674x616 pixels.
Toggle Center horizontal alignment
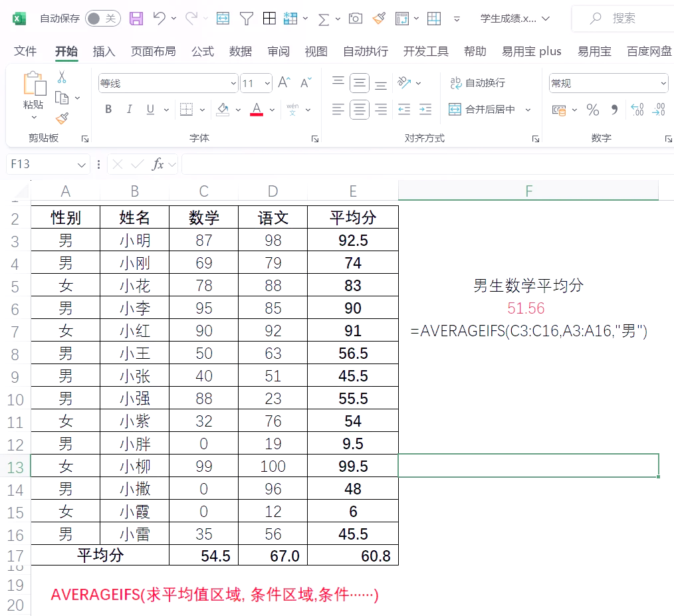point(360,110)
